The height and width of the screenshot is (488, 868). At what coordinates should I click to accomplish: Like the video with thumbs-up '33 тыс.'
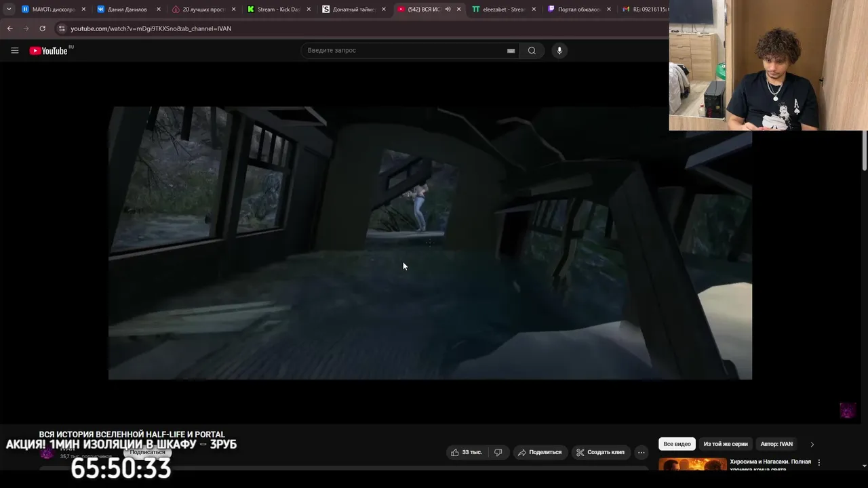[466, 452]
